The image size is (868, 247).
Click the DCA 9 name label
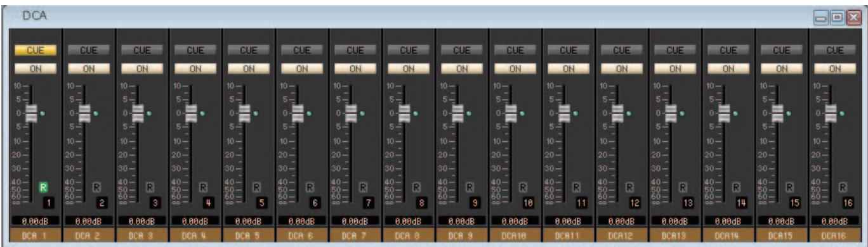[462, 235]
